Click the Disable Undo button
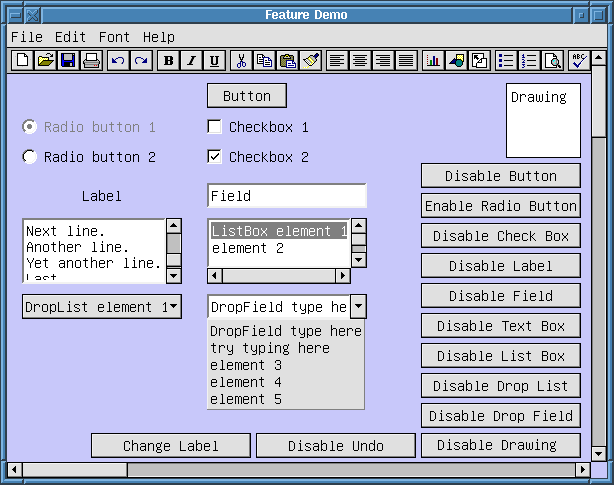This screenshot has width=614, height=485. point(336,445)
